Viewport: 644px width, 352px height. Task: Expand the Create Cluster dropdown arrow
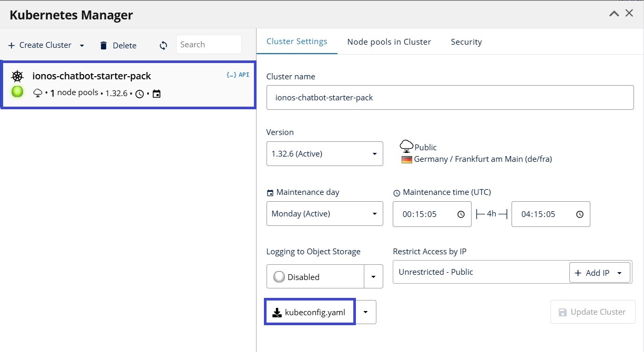pyautogui.click(x=82, y=45)
